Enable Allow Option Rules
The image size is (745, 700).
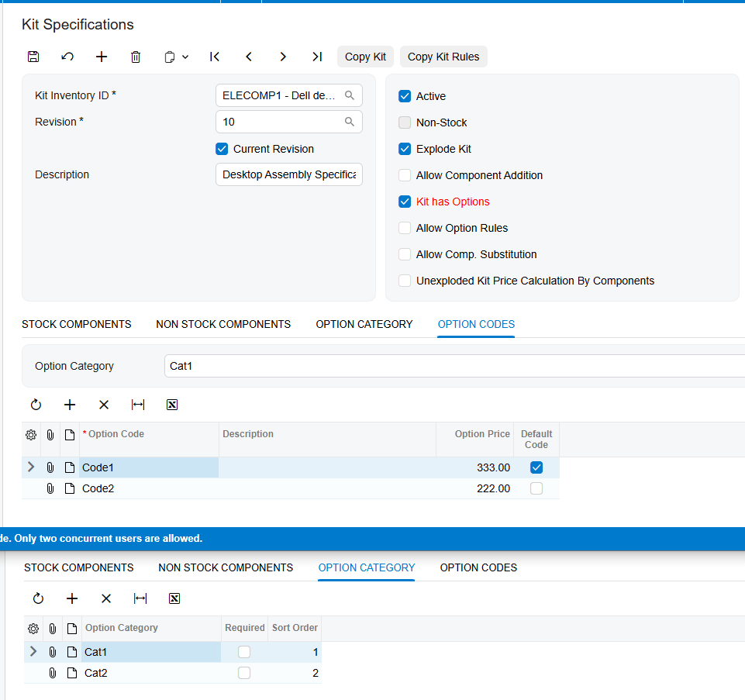[x=405, y=228]
